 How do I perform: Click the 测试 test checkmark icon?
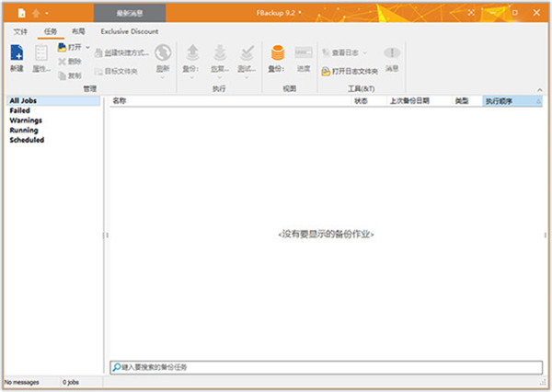pos(247,55)
